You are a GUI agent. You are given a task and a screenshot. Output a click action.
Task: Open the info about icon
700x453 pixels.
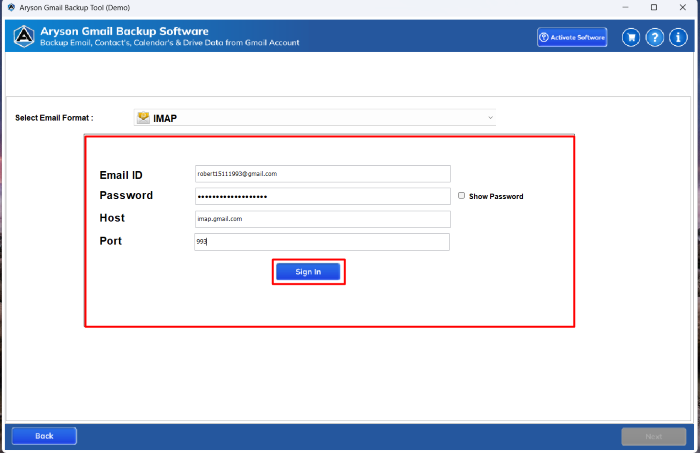point(678,37)
